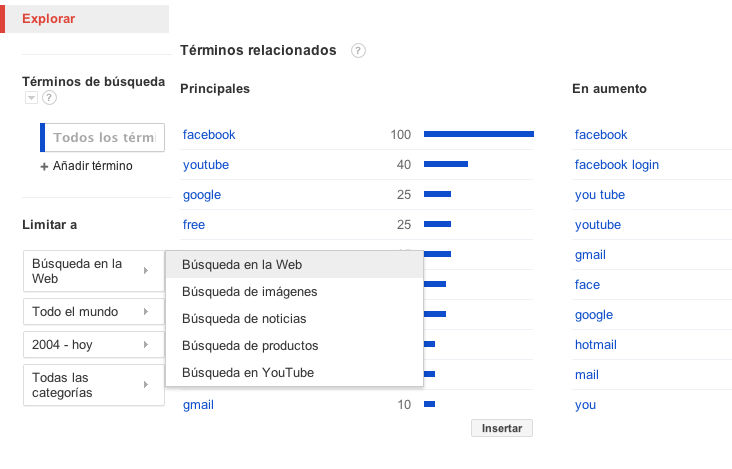Select Búsqueda de imágenes menu option
Screen dimensions: 732x469
pyautogui.click(x=250, y=292)
